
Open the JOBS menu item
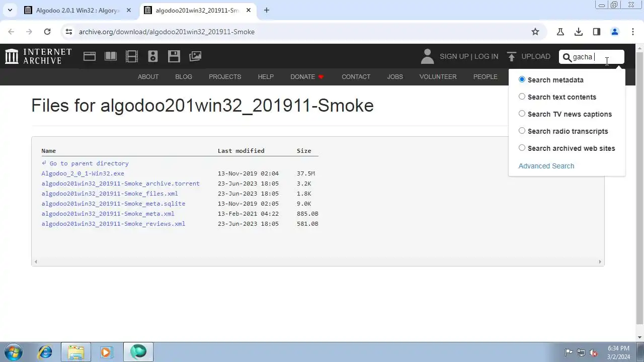coord(395,77)
